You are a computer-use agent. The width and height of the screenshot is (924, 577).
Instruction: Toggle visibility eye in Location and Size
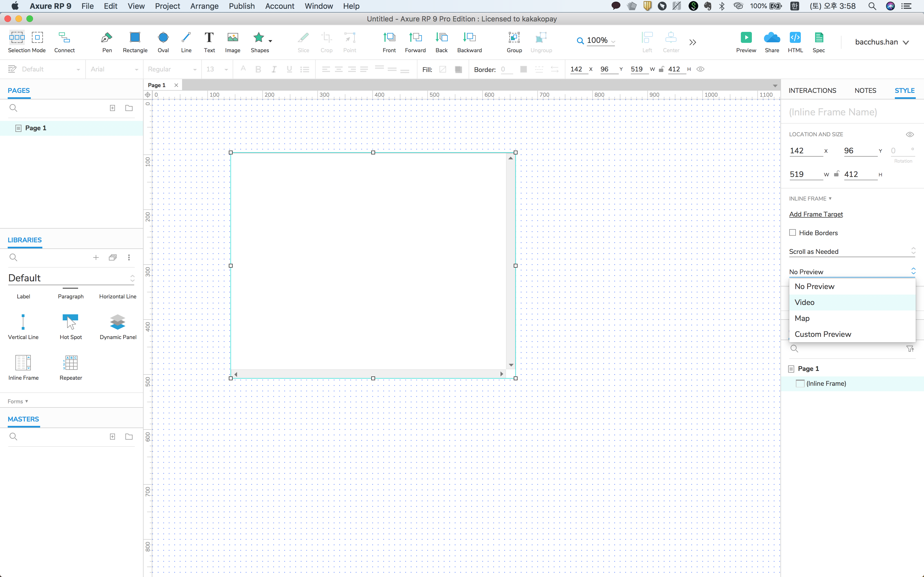point(909,134)
